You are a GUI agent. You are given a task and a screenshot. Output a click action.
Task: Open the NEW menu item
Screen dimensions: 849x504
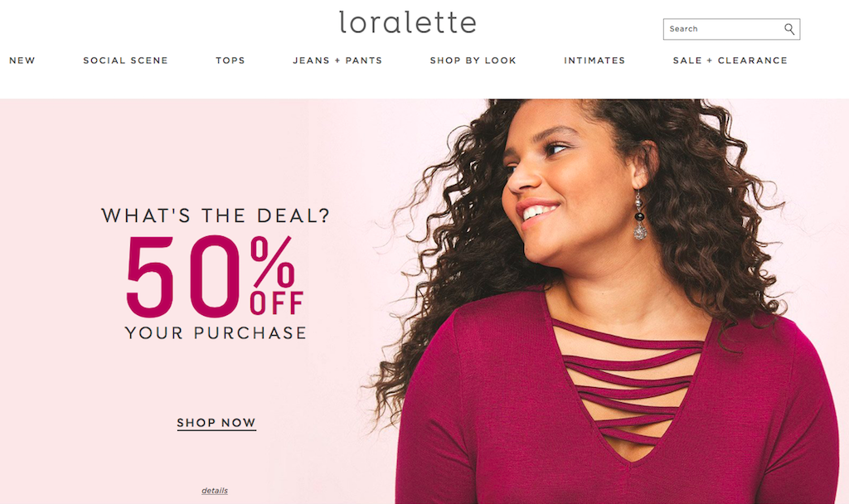pos(22,61)
